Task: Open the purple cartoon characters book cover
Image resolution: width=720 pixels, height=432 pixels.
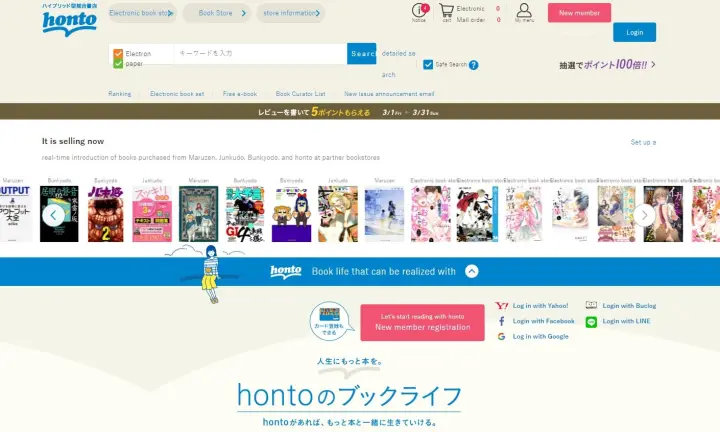Action: tap(291, 214)
